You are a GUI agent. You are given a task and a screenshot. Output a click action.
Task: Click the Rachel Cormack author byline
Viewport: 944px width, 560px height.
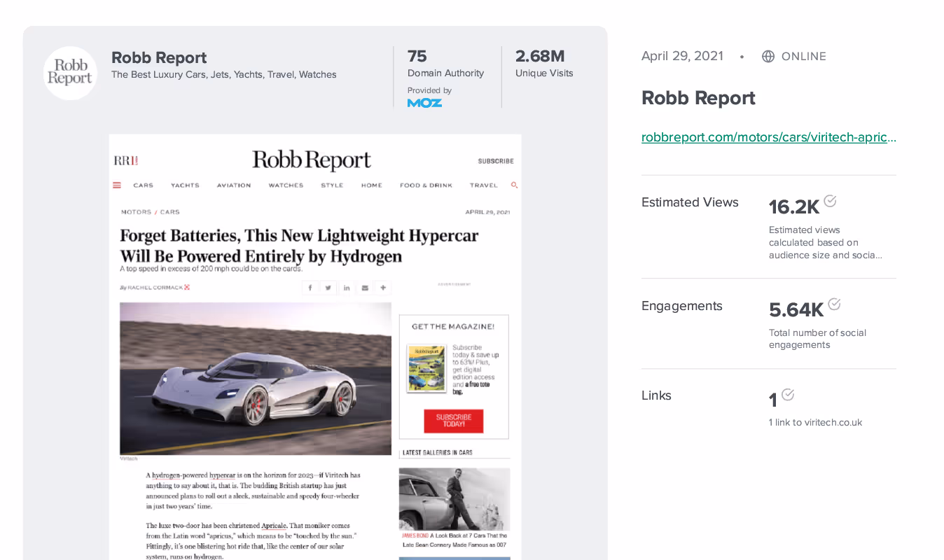click(155, 288)
